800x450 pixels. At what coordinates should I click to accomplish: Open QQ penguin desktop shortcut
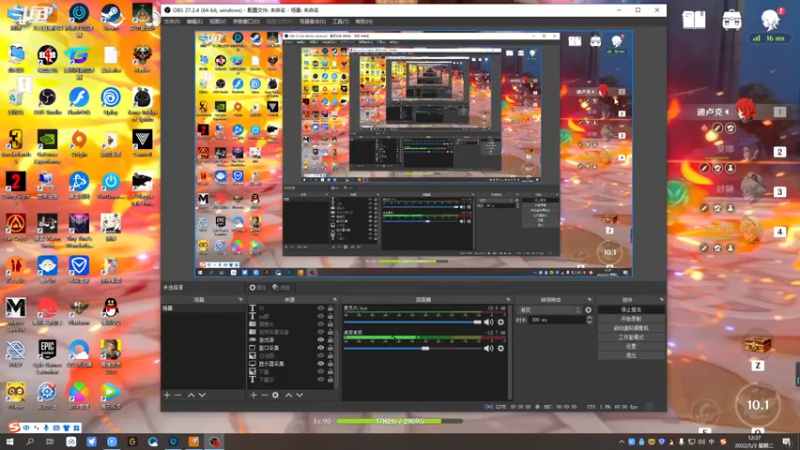point(110,311)
